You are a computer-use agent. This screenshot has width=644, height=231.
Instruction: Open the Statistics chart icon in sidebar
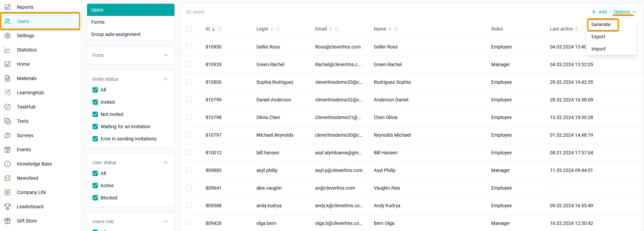click(x=7, y=50)
